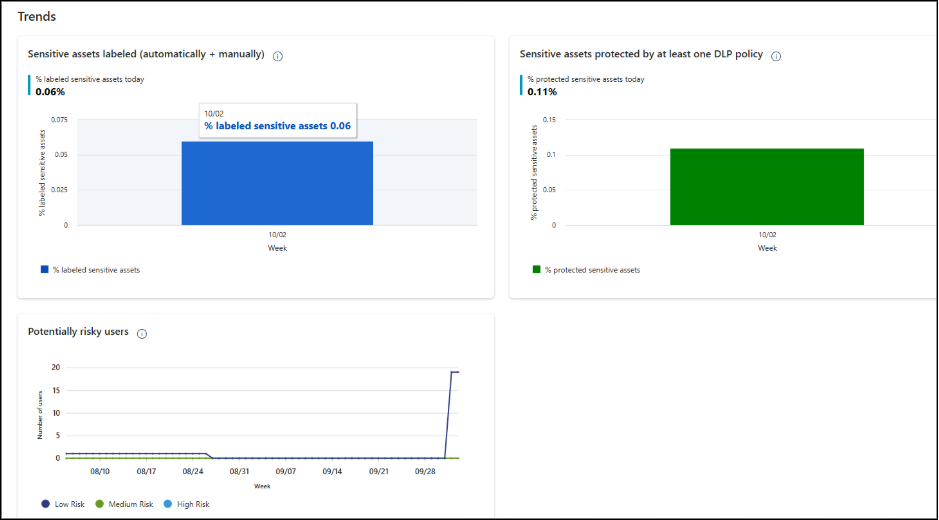This screenshot has height=520, width=939.
Task: Select the blue labeled sensitive assets bar
Action: [277, 190]
